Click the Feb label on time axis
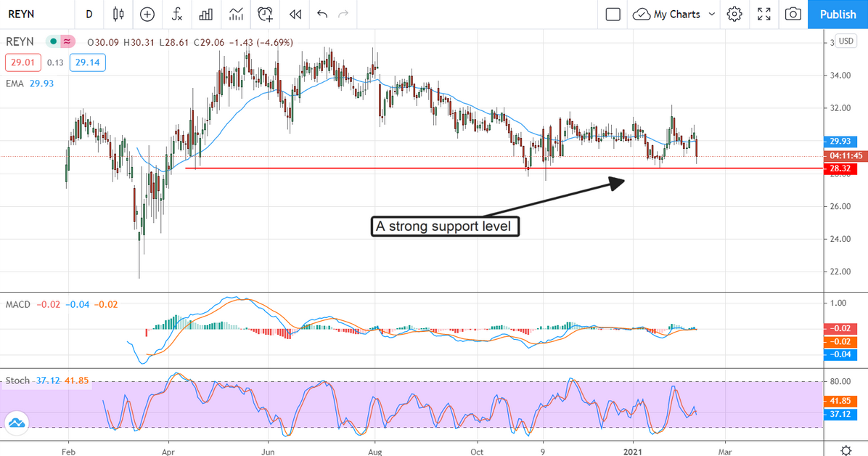 tap(68, 452)
